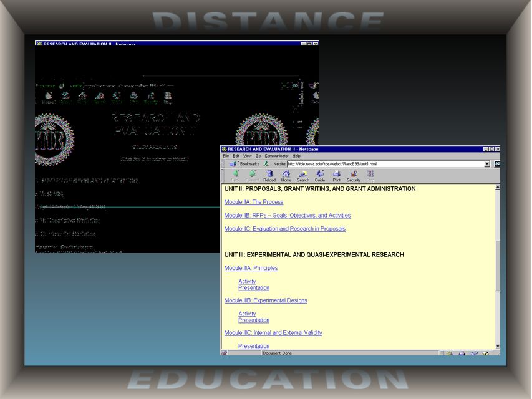The image size is (532, 399).
Task: Open the Activity link under Module IIIB
Action: pyautogui.click(x=247, y=314)
